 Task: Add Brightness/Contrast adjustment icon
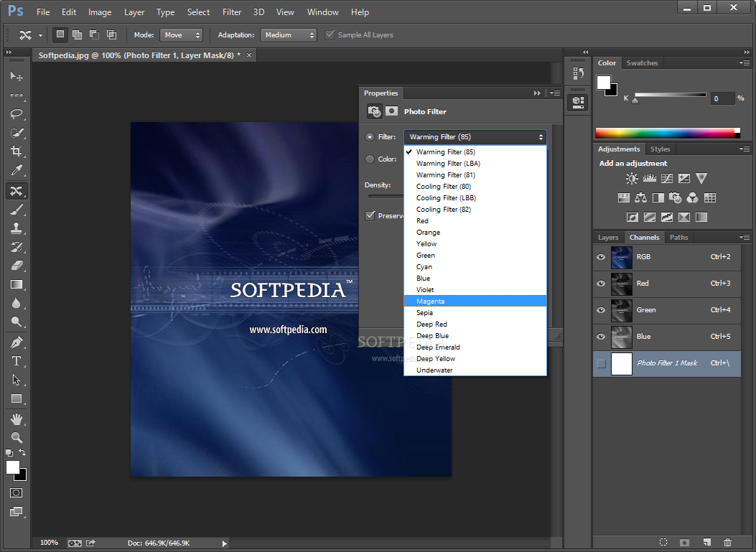click(x=632, y=179)
